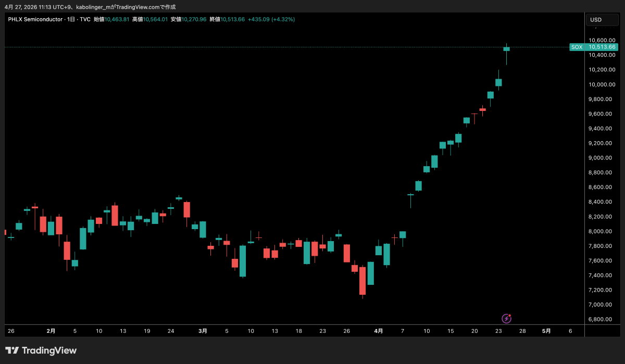Click the 20 date on time axis

(474, 331)
